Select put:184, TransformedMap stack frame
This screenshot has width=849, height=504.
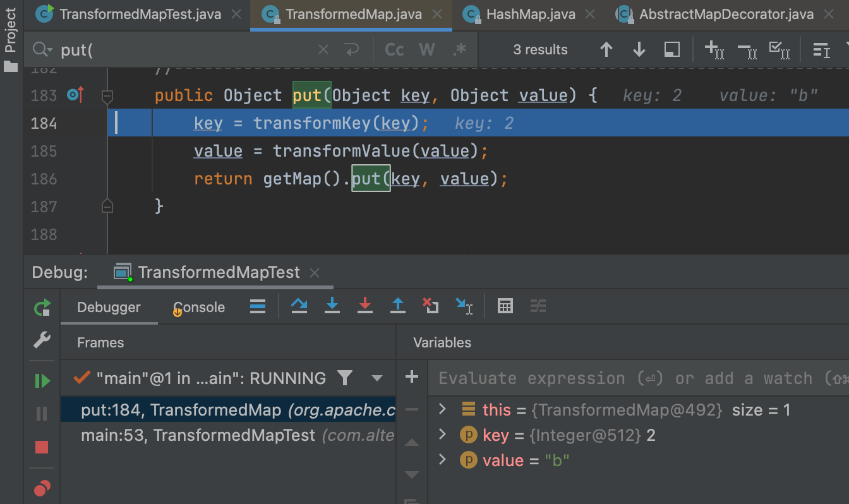click(229, 410)
